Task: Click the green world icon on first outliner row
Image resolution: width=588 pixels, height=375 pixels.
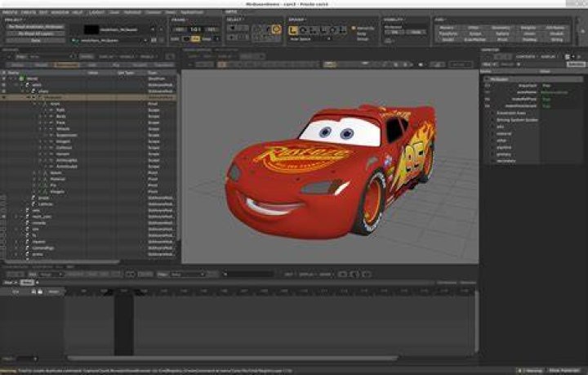Action: pyautogui.click(x=21, y=78)
